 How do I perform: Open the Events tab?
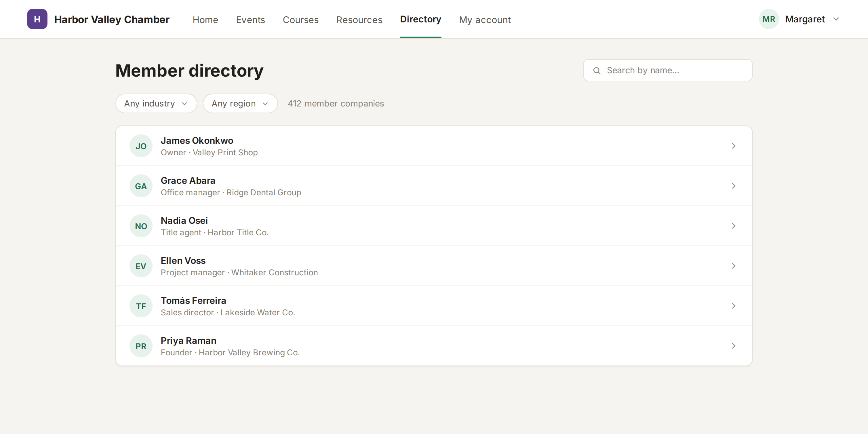point(251,20)
